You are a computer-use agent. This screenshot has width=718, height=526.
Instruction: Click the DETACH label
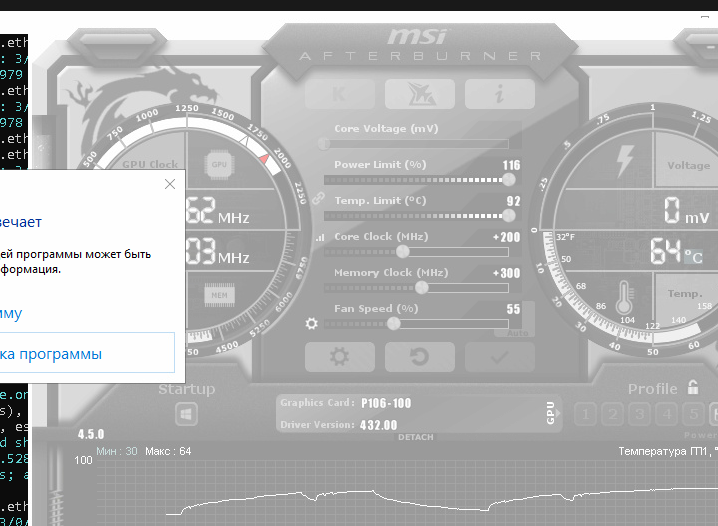415,437
